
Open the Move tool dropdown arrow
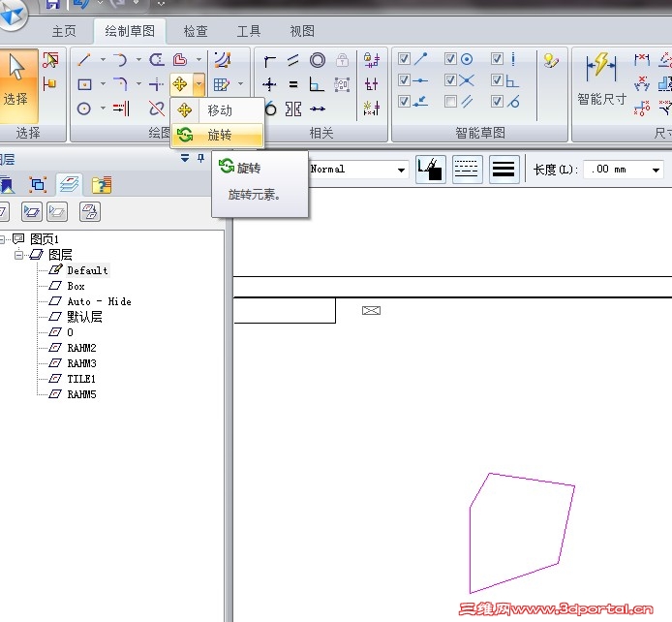click(x=199, y=84)
